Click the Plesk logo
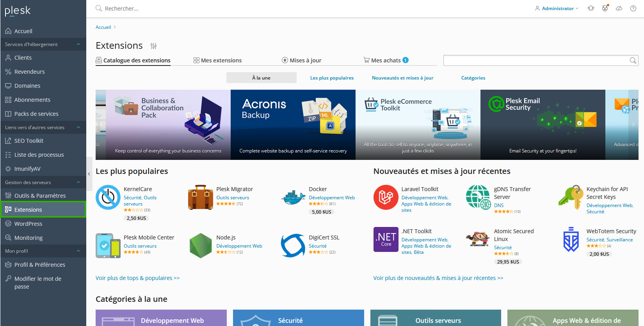 pyautogui.click(x=18, y=11)
